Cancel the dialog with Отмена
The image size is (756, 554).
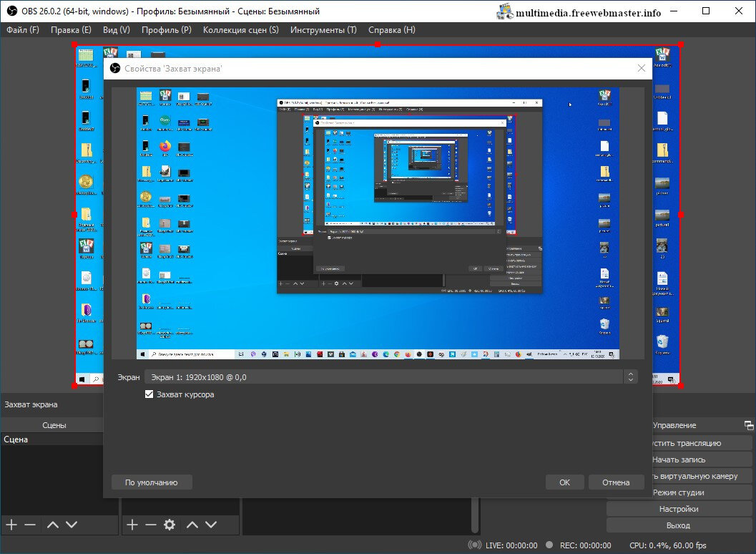pyautogui.click(x=616, y=482)
